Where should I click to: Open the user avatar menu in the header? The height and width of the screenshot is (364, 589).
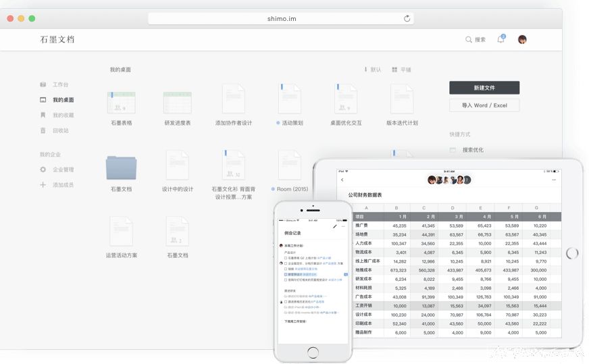click(522, 39)
